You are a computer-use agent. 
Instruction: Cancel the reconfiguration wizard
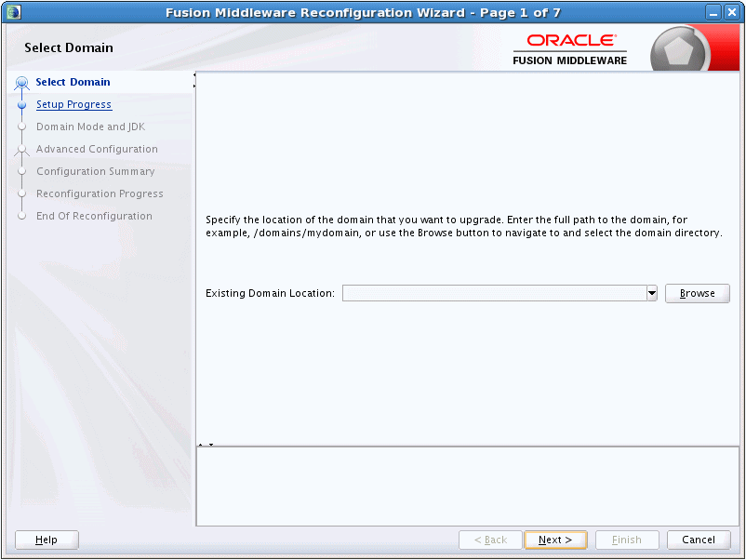click(698, 540)
